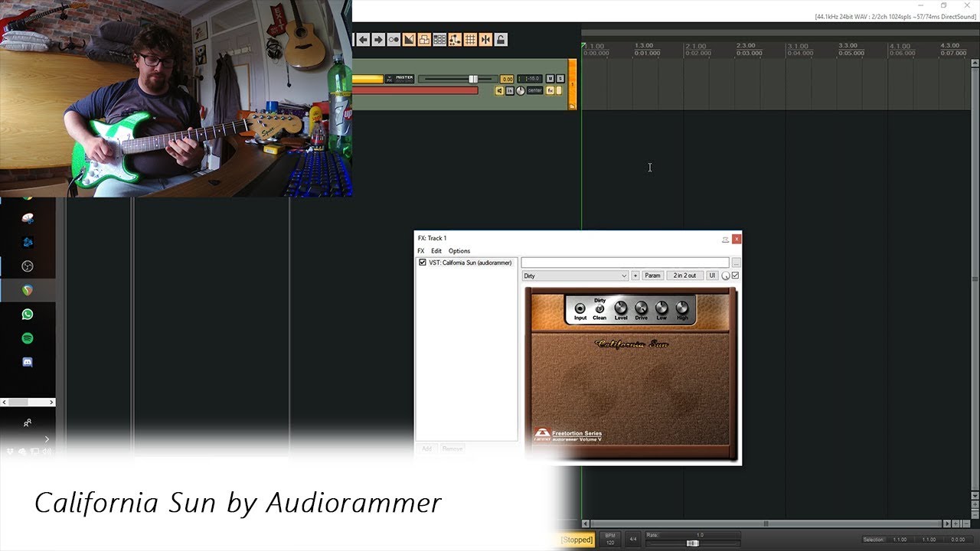Toggle the auto-crossfade toolbar icon
This screenshot has width=980, height=551.
(409, 39)
